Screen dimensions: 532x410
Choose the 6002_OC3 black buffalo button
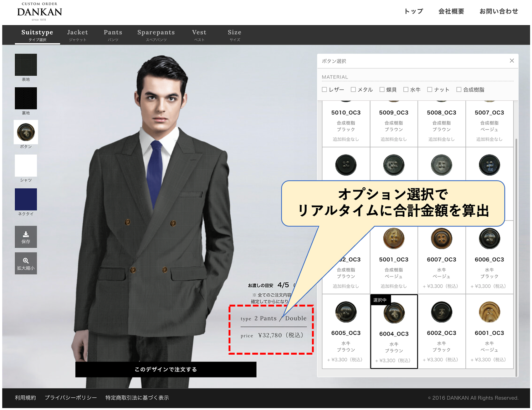point(441,312)
